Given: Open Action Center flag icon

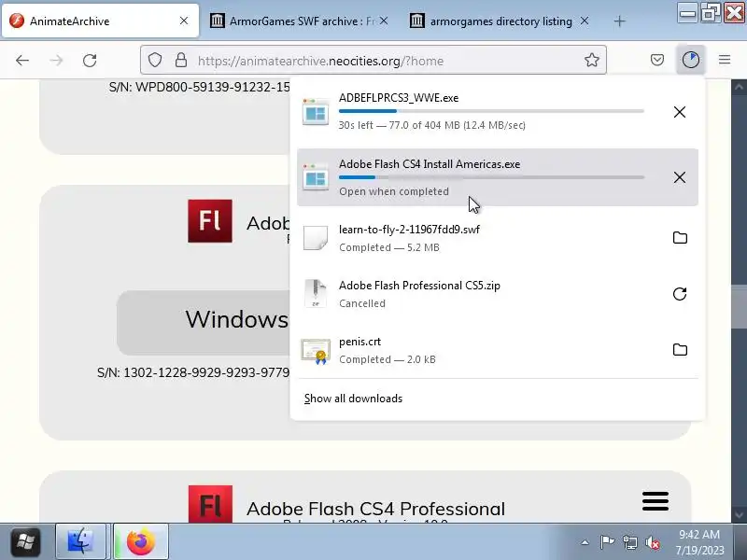Looking at the screenshot, I should [607, 542].
